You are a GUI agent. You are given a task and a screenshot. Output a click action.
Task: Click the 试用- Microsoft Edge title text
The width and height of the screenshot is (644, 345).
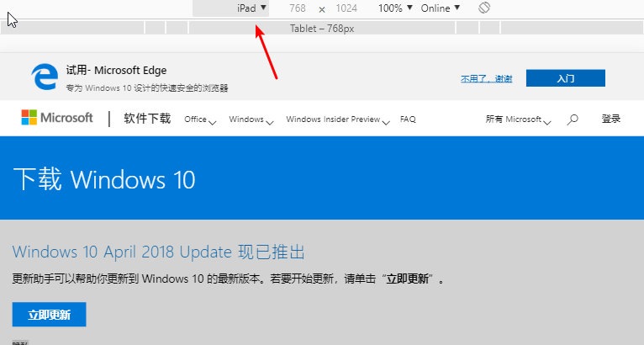click(116, 71)
